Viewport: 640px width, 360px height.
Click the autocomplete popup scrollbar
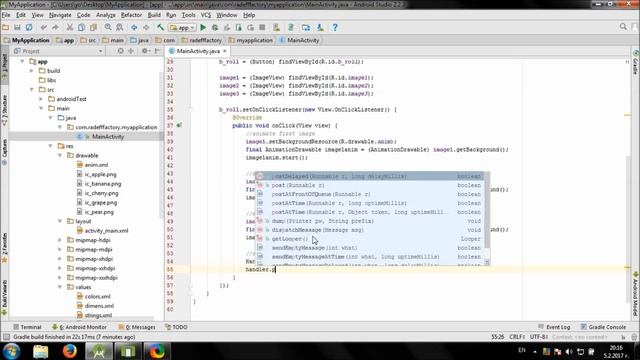tap(487, 209)
